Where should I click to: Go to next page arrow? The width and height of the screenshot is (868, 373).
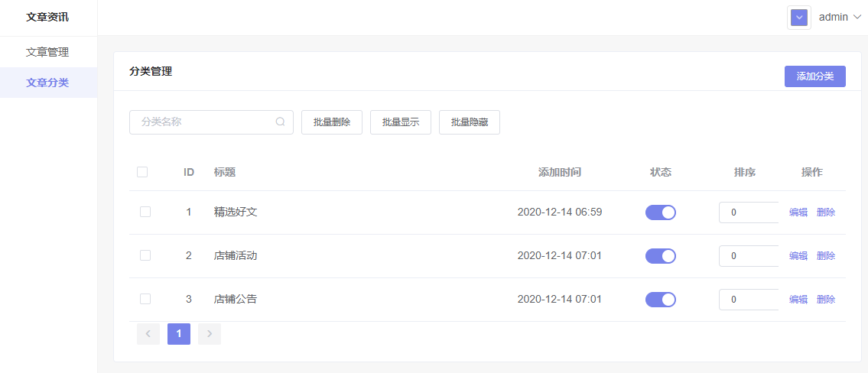[210, 334]
